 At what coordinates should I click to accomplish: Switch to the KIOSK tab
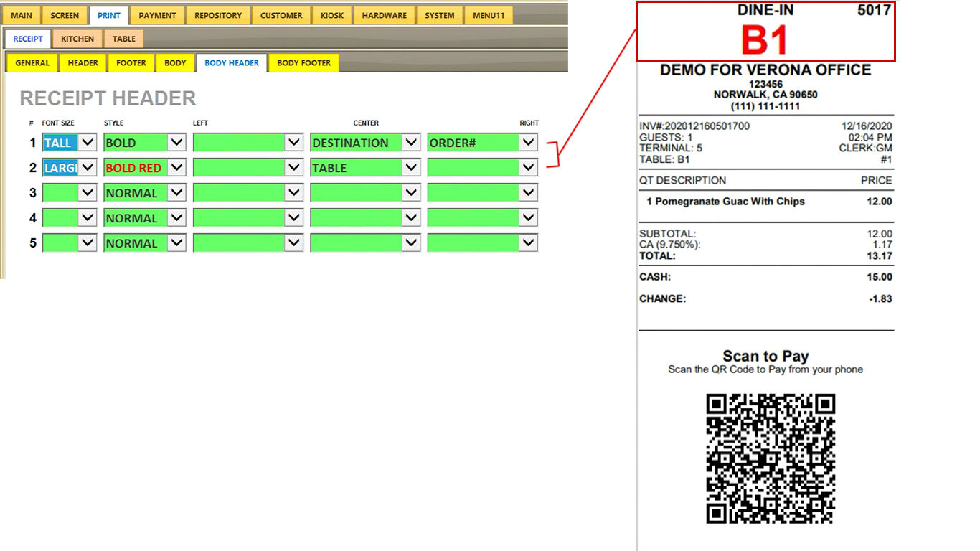click(x=332, y=16)
